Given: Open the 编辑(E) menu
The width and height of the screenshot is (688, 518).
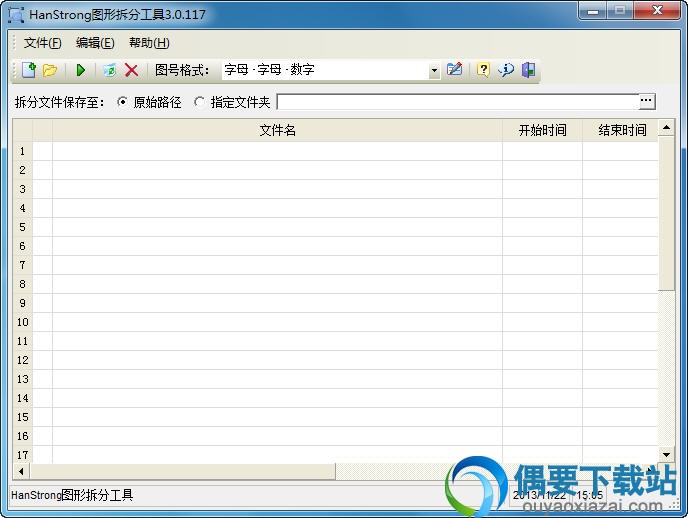Looking at the screenshot, I should click(x=95, y=43).
